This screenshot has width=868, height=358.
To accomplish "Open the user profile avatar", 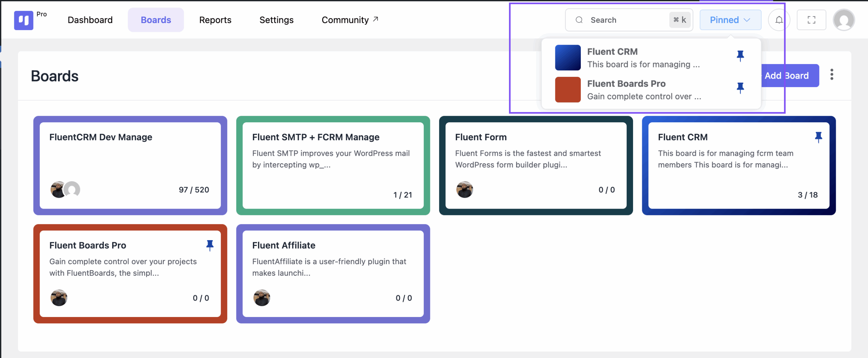I will point(844,20).
